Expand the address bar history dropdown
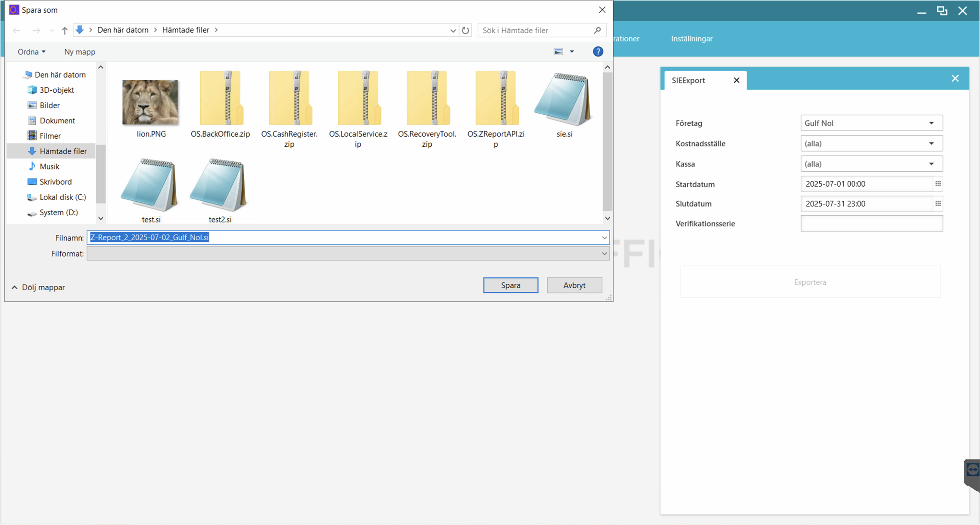The image size is (980, 525). coord(453,30)
